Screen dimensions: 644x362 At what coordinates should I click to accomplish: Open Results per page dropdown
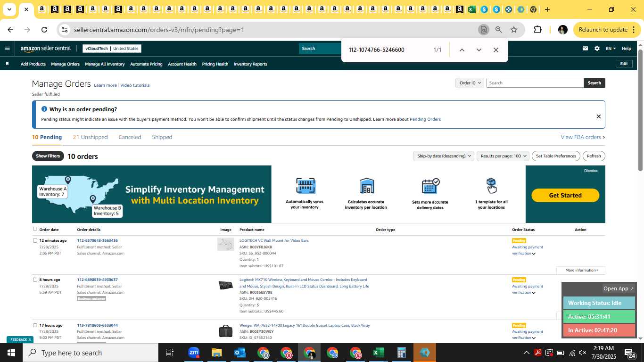click(503, 156)
